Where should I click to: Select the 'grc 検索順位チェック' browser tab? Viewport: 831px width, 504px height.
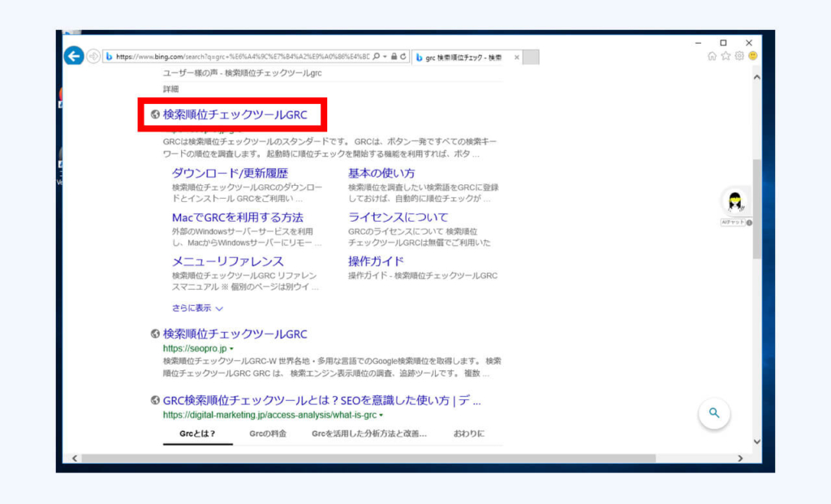point(463,58)
